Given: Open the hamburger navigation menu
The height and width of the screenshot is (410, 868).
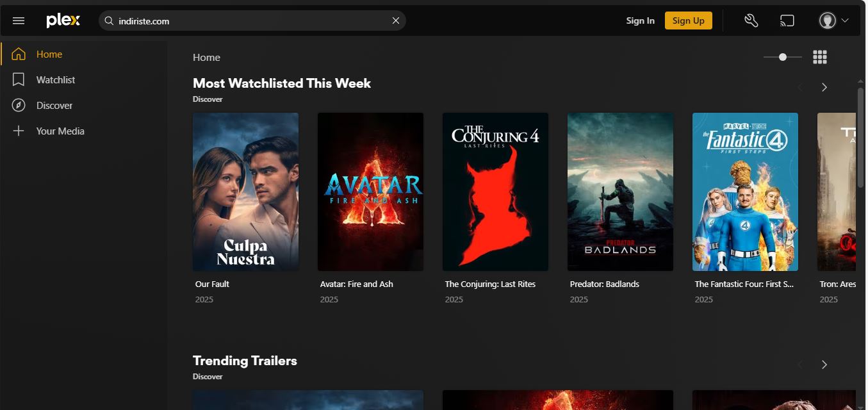Looking at the screenshot, I should 19,20.
